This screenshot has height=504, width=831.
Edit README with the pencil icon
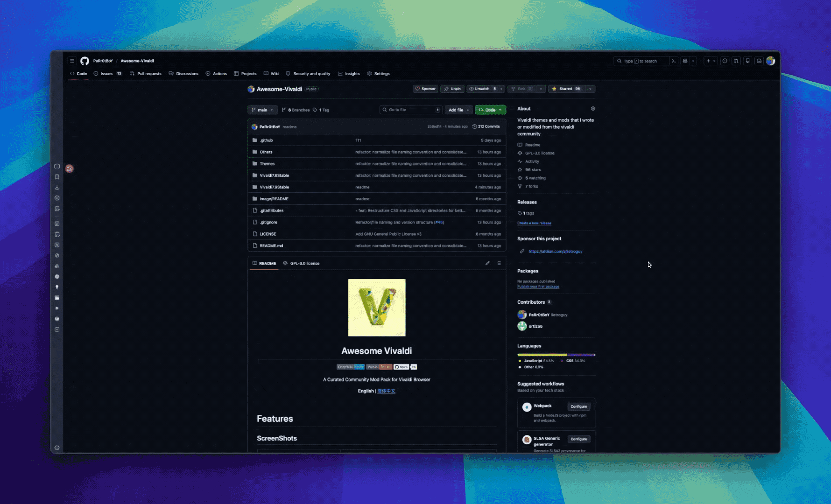point(487,263)
